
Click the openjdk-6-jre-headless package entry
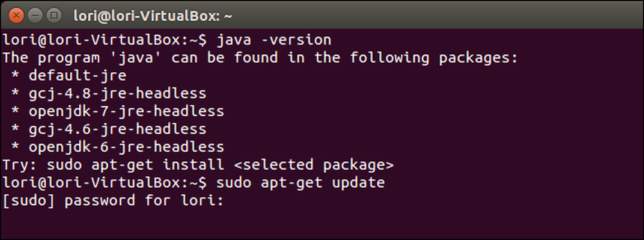(x=126, y=147)
